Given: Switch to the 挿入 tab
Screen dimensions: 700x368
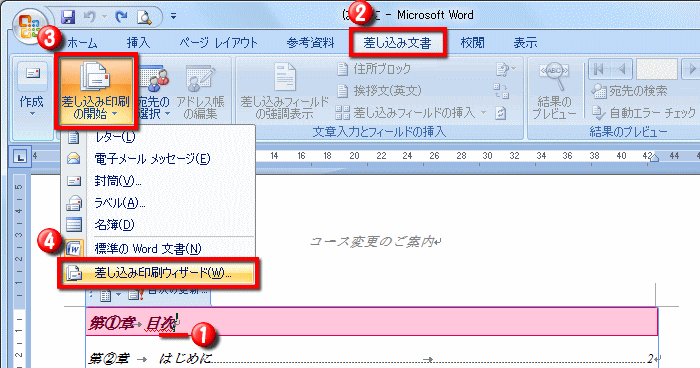Looking at the screenshot, I should point(138,43).
